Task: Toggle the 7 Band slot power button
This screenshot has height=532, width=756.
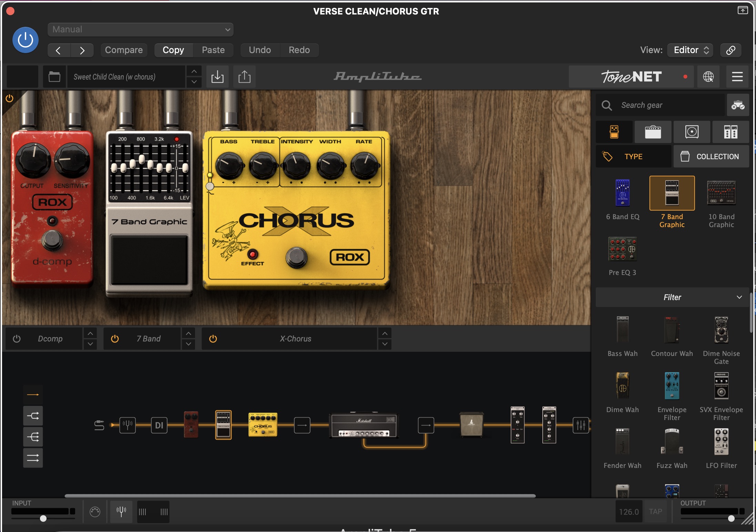Action: pos(115,339)
